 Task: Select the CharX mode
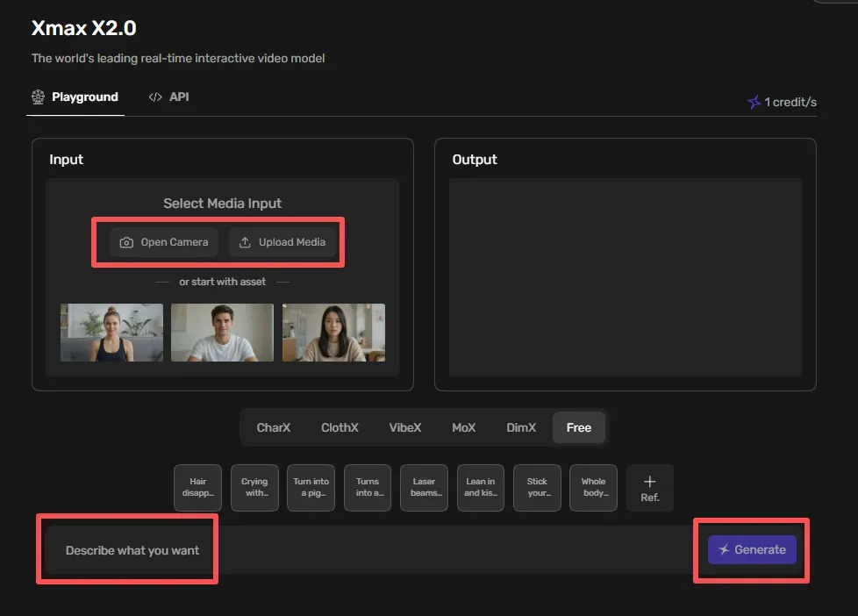(273, 427)
